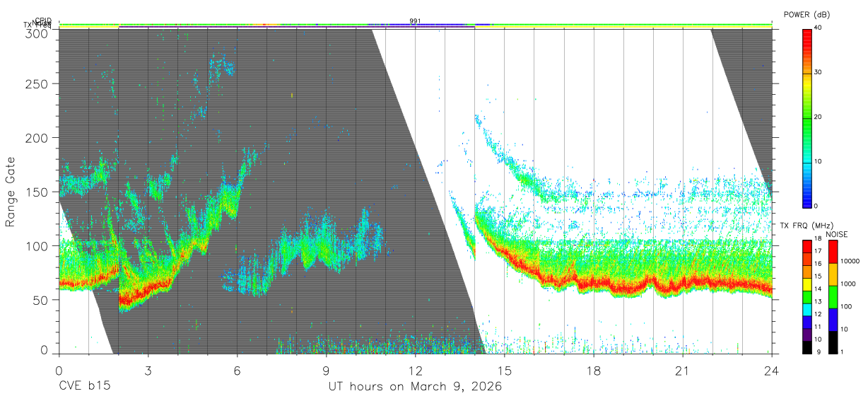Click the "991" CPID value above the plot
This screenshot has width=868, height=401.
pyautogui.click(x=415, y=21)
